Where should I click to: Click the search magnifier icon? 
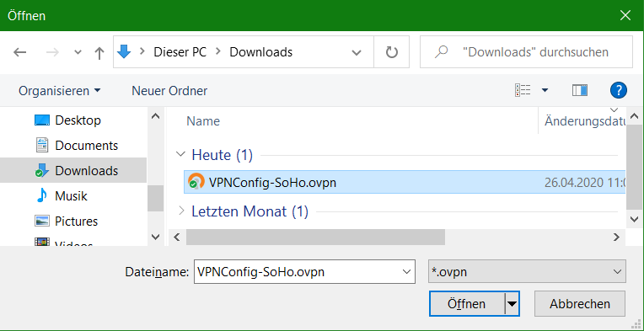[x=441, y=52]
